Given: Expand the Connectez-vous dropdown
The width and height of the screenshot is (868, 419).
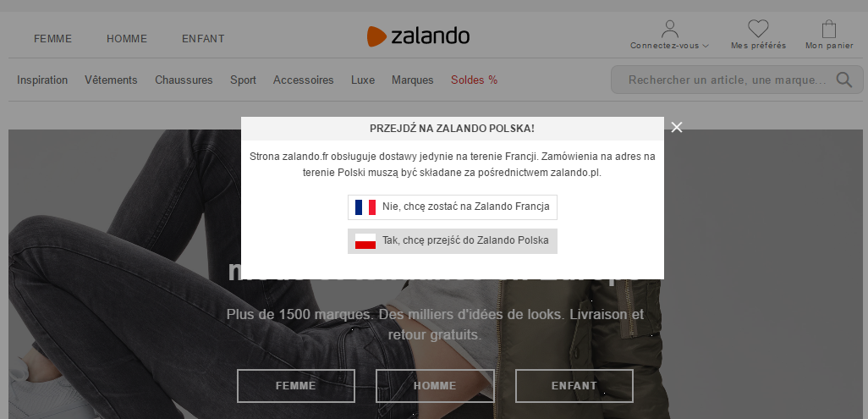Looking at the screenshot, I should (670, 46).
